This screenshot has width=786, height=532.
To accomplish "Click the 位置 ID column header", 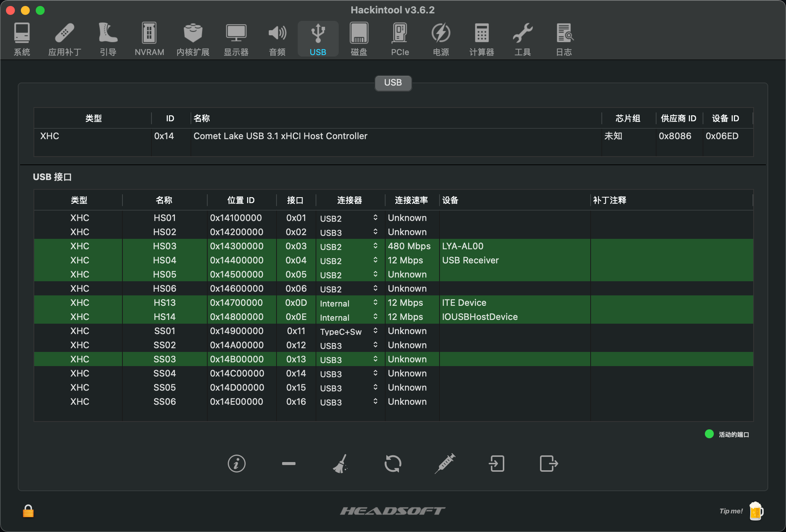I will [x=241, y=200].
